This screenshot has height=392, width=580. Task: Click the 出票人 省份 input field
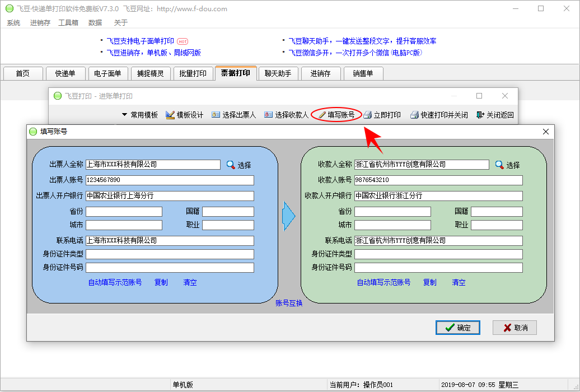(x=124, y=211)
